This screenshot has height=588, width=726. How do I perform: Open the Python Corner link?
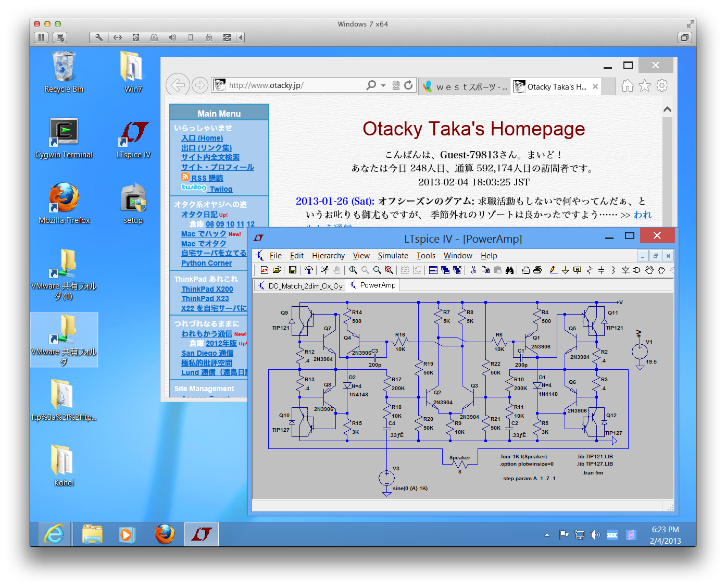coord(206,263)
